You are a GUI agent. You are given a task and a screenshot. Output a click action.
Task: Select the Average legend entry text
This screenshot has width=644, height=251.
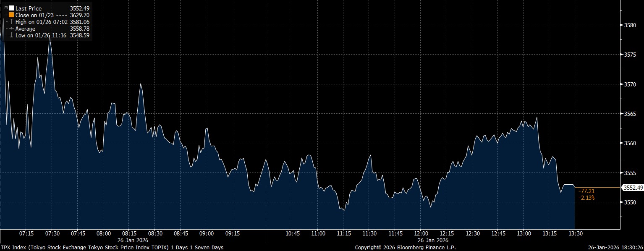[x=25, y=29]
